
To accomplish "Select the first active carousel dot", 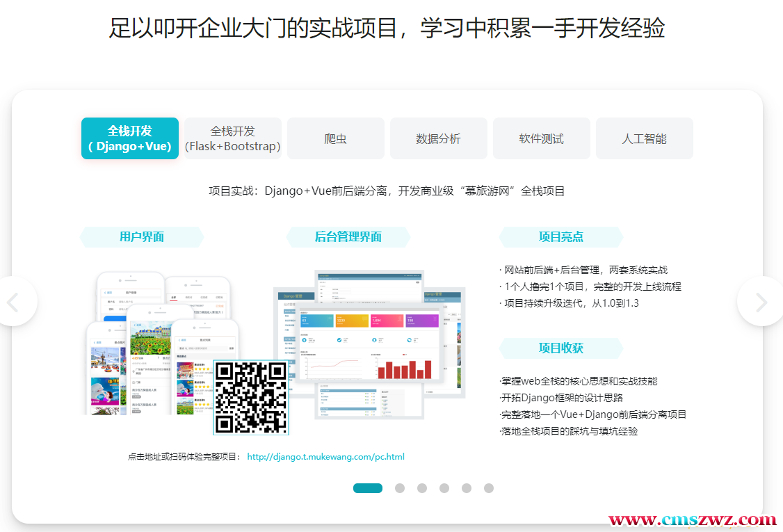I will [x=367, y=488].
